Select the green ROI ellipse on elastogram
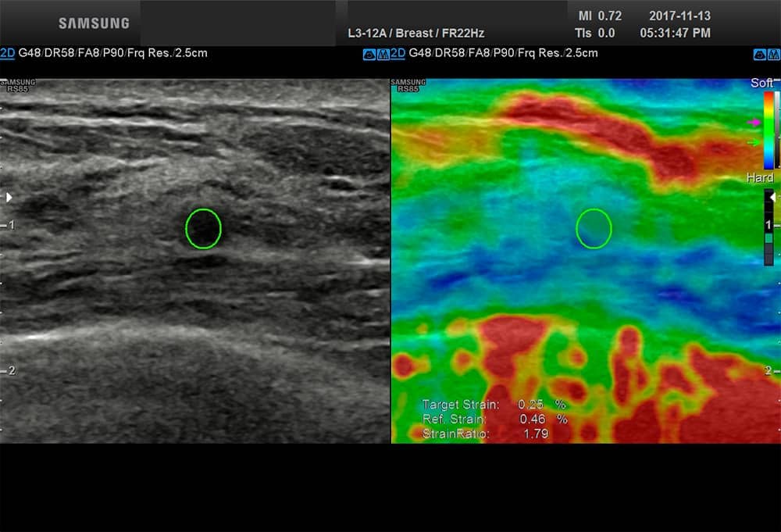Screen dimensions: 781x532 point(594,229)
